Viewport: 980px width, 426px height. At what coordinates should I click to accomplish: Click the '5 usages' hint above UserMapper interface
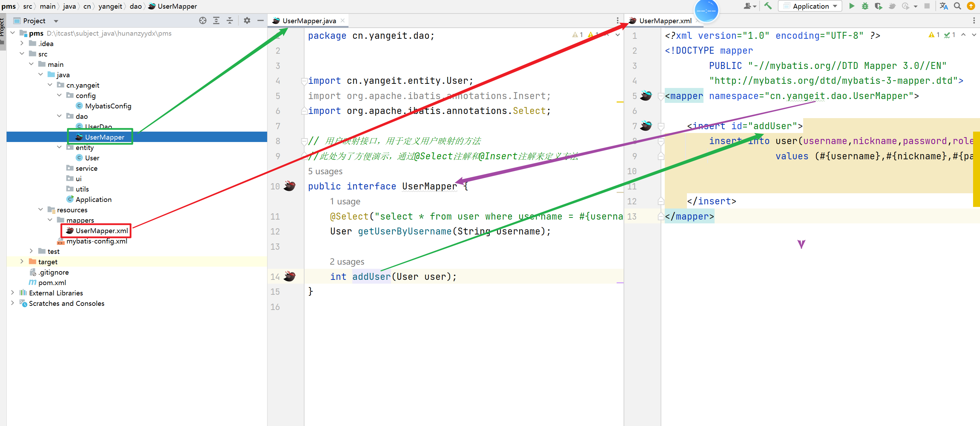coord(325,171)
